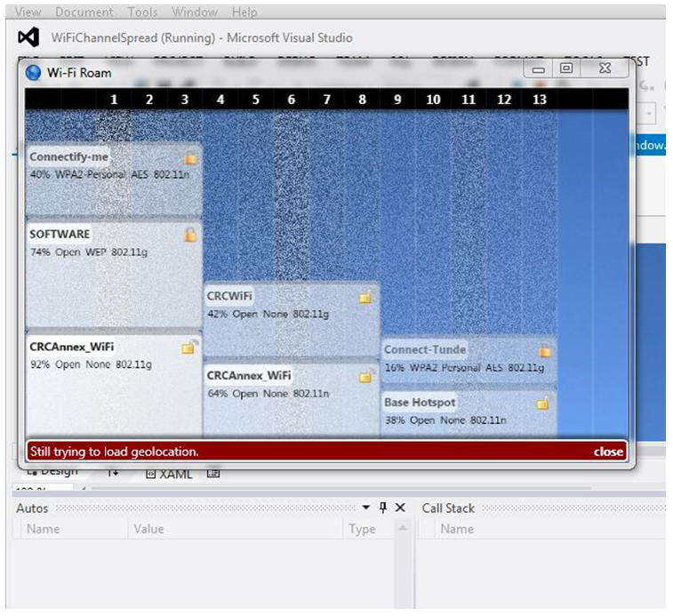
Task: Open the Window menu
Action: [x=195, y=12]
